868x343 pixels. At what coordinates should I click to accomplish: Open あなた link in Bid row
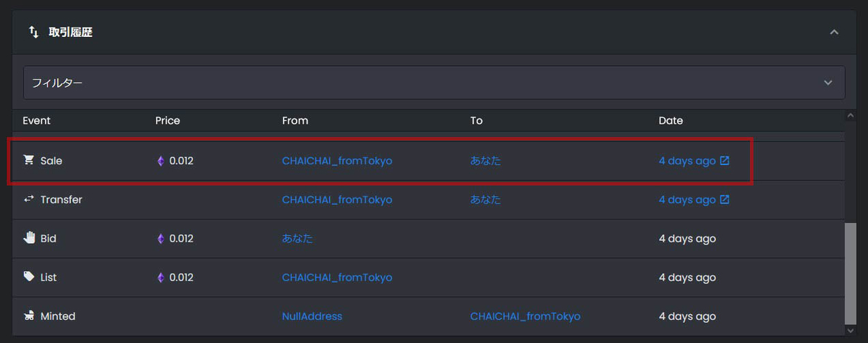[x=297, y=238]
